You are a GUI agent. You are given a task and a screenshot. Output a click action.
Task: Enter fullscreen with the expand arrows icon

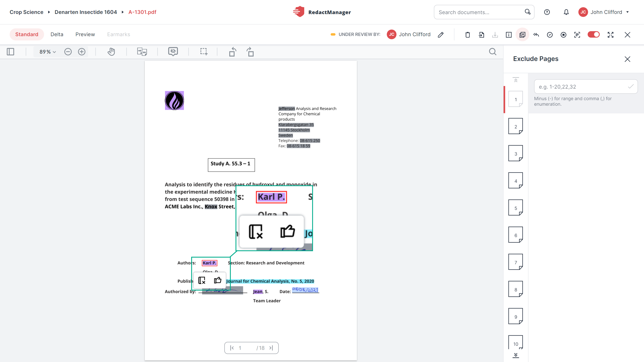point(611,34)
